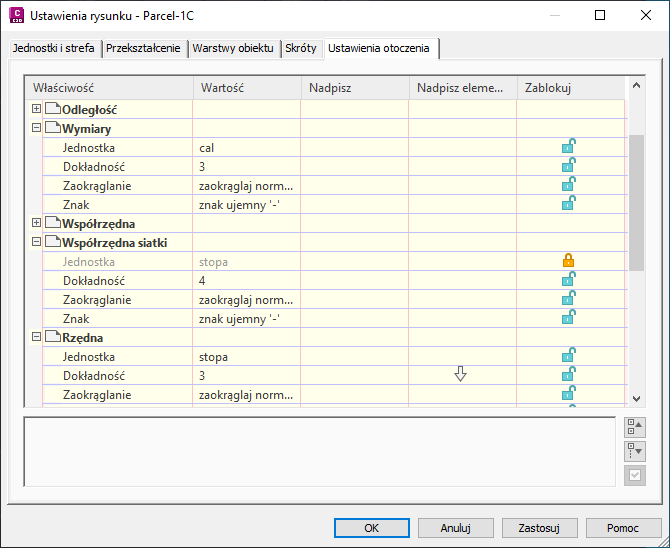Toggle lock for Wymiary Jednostka row

[x=568, y=148]
